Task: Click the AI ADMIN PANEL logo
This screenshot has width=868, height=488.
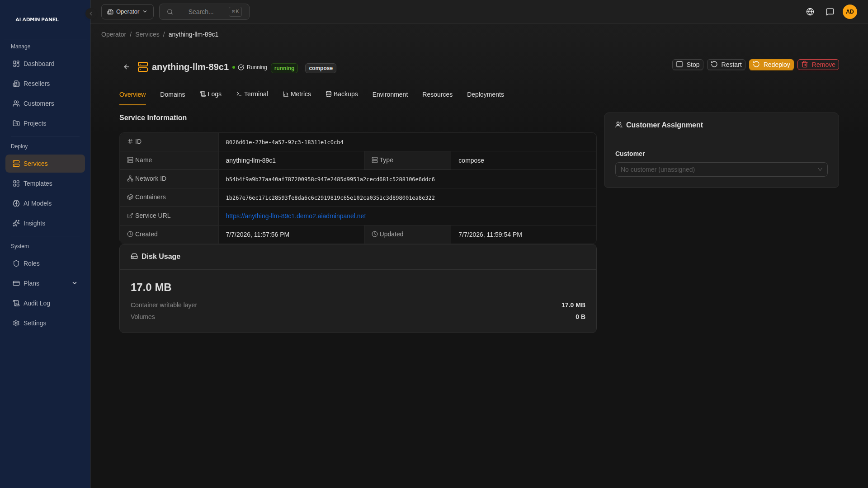Action: click(37, 19)
